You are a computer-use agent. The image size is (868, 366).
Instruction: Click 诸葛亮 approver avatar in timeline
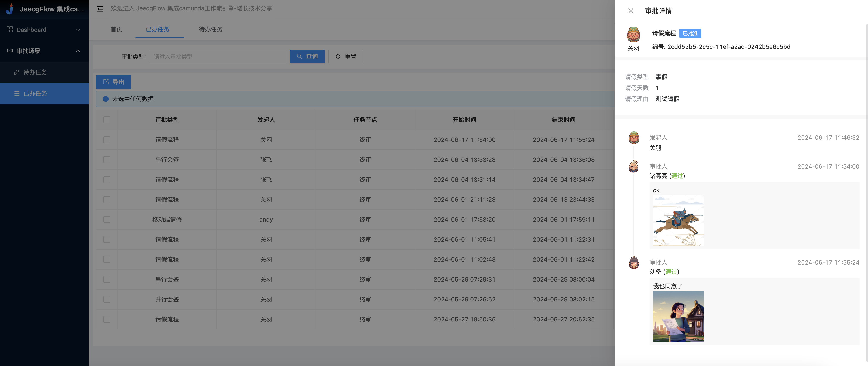633,167
